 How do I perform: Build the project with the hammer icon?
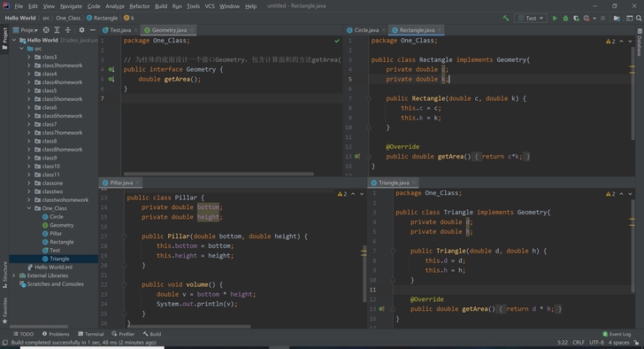pos(506,18)
